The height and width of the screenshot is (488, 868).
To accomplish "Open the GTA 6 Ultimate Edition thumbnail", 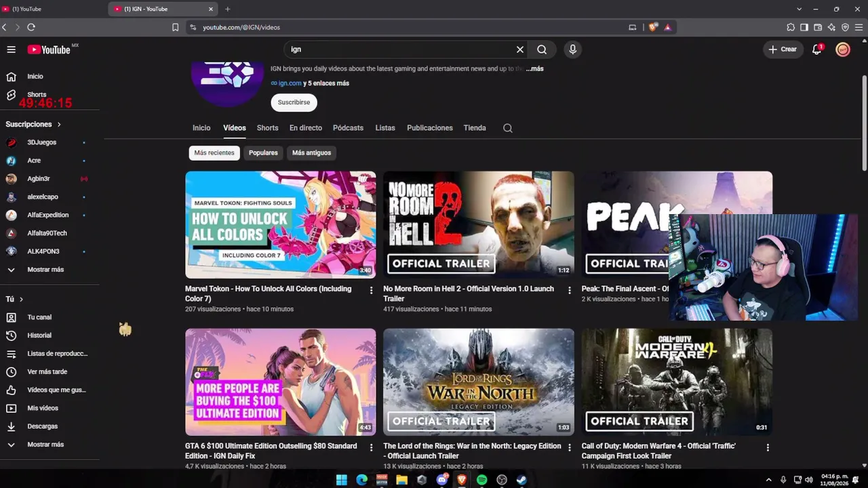I will [281, 382].
